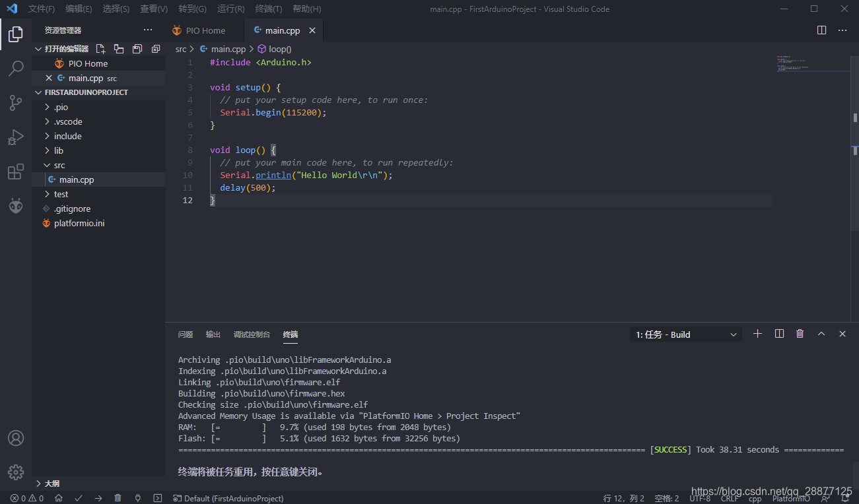The height and width of the screenshot is (504, 859).
Task: Click the cpp language mode selector
Action: point(755,498)
